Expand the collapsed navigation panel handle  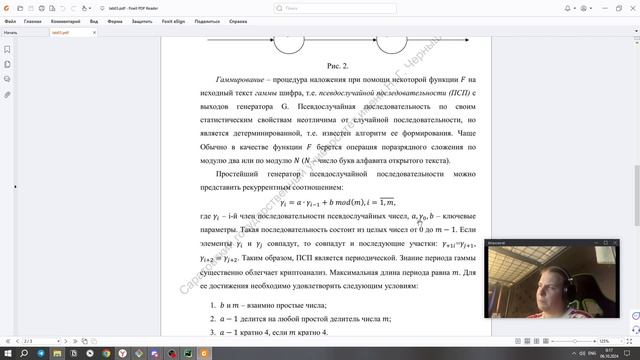[15, 187]
